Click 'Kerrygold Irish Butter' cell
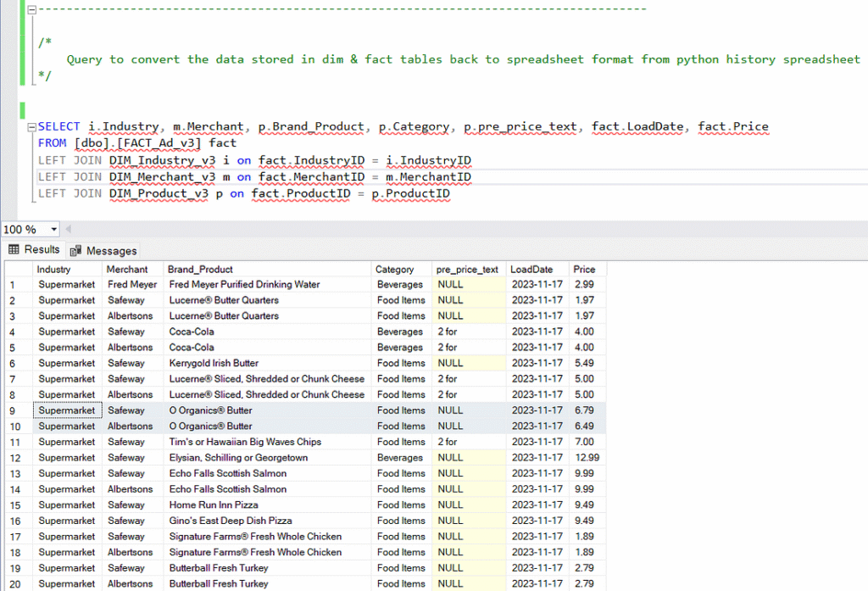 pyautogui.click(x=267, y=364)
